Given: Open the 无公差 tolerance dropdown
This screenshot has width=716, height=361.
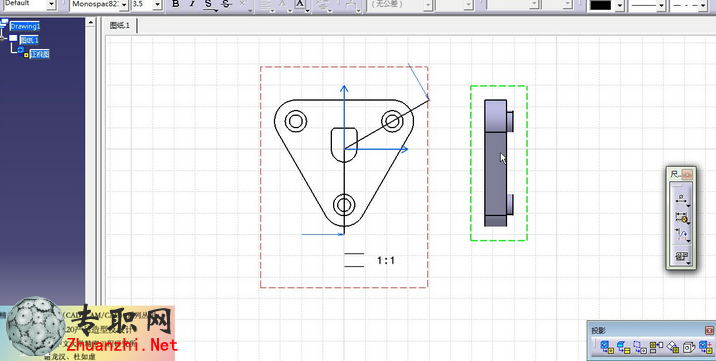Looking at the screenshot, I should tap(428, 5).
